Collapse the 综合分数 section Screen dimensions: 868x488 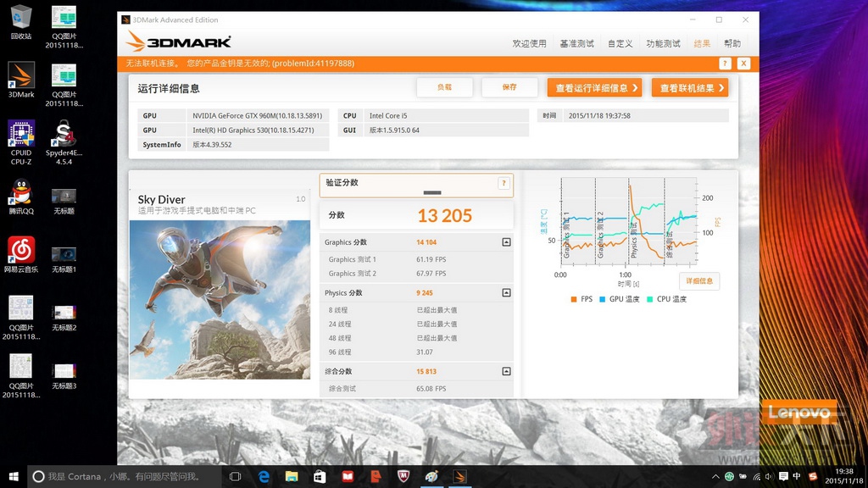click(x=506, y=371)
